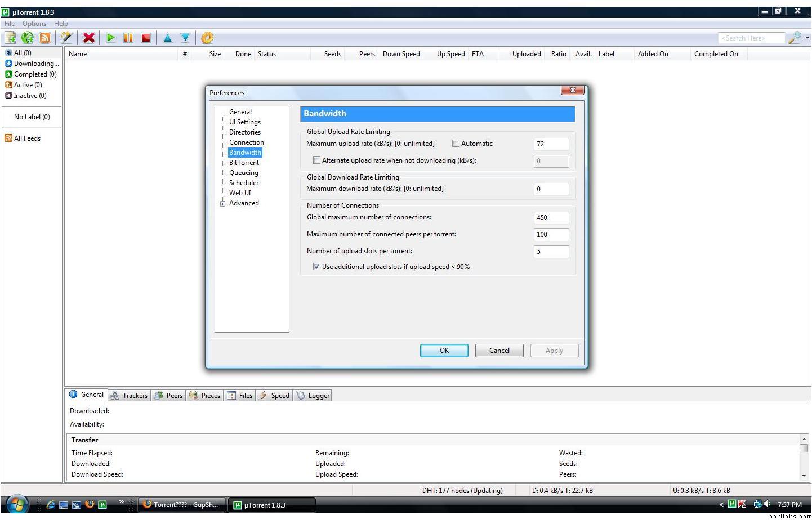The height and width of the screenshot is (520, 812).
Task: Show hidden system tray icons arrow
Action: click(x=721, y=505)
